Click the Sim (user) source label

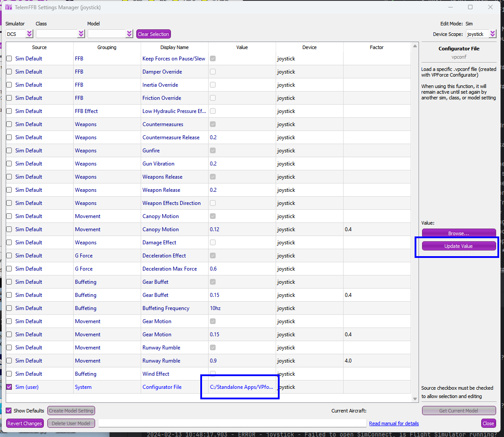[x=27, y=387]
